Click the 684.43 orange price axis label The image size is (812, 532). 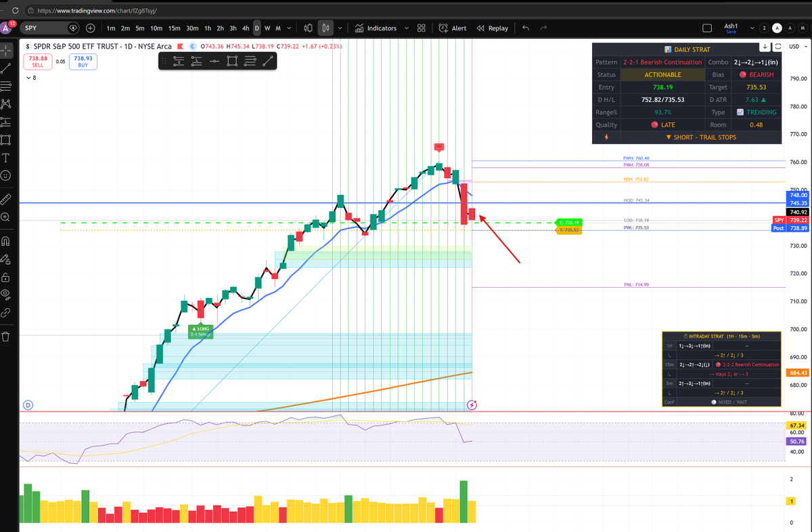tap(797, 373)
